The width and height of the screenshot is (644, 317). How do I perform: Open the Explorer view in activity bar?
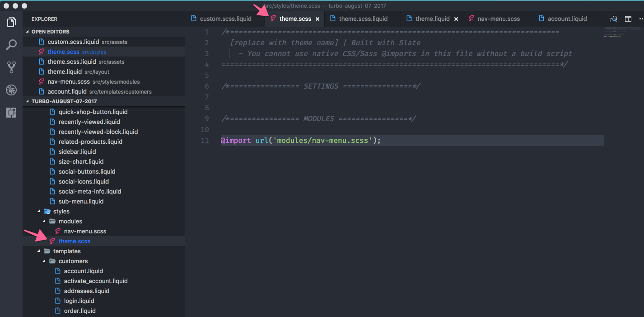point(11,22)
